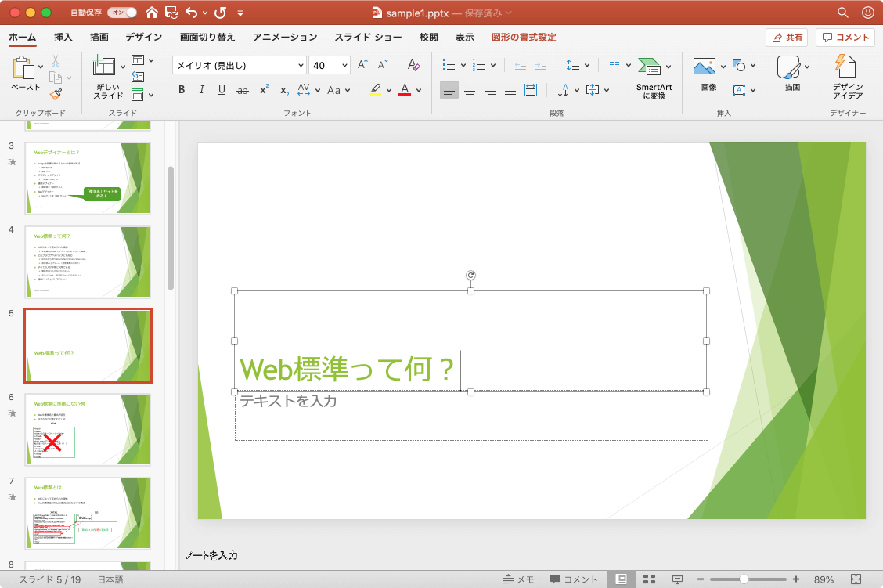Zoom in with plus button

795,579
